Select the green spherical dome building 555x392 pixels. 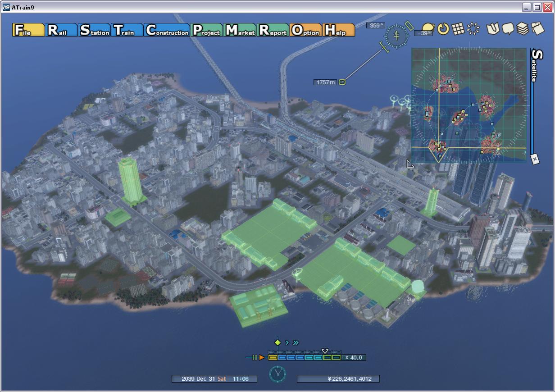click(419, 287)
